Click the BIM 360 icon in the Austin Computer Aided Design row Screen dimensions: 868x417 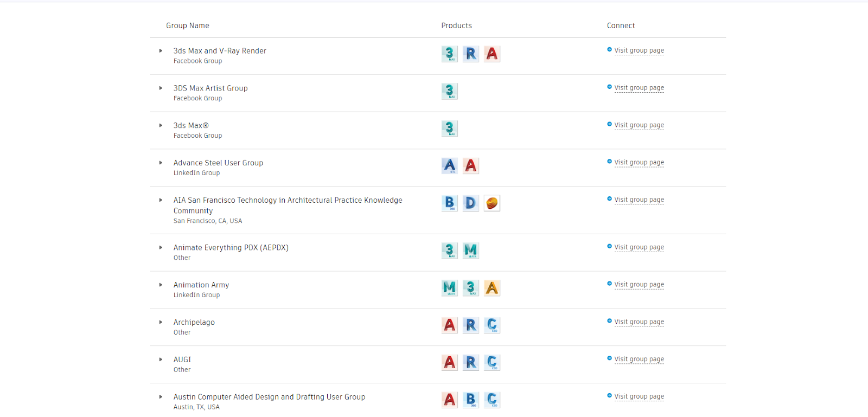[x=471, y=400]
